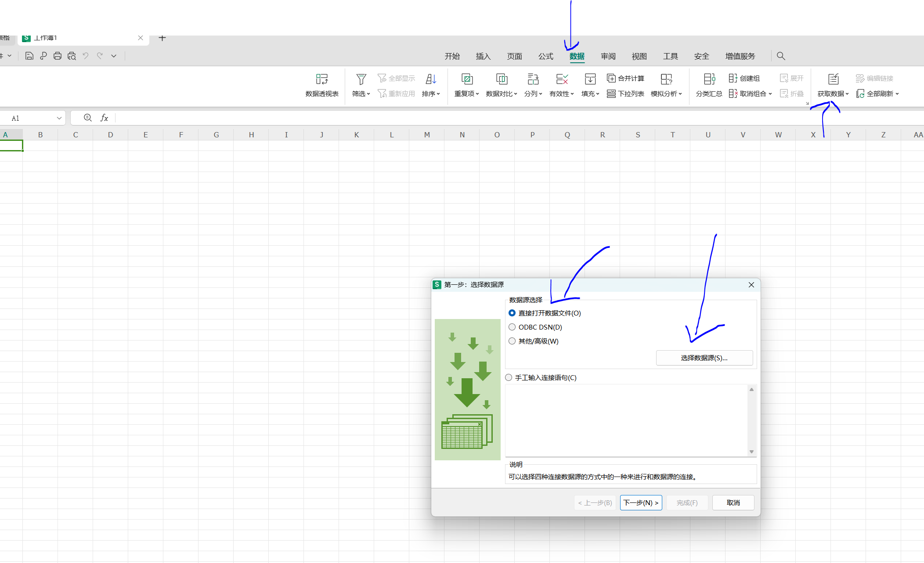Viewport: 924px width, 563px height.
Task: Click the 选择数据源(S)... button
Action: point(704,358)
